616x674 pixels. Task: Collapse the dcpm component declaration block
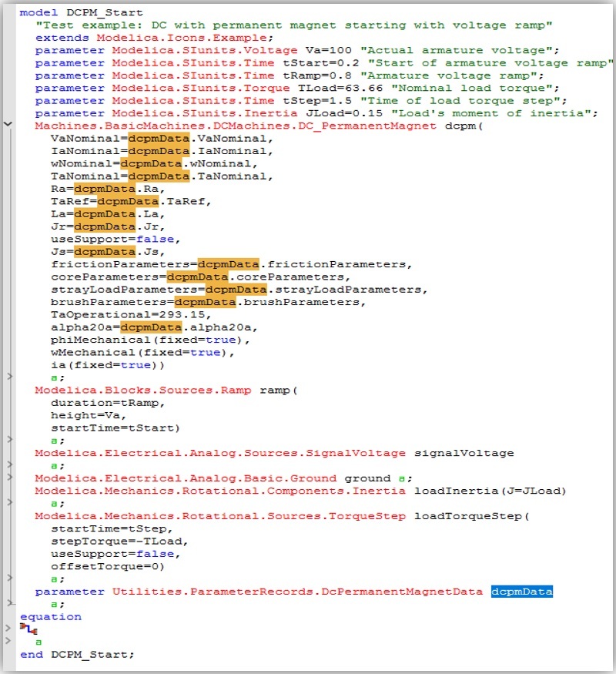pyautogui.click(x=8, y=124)
